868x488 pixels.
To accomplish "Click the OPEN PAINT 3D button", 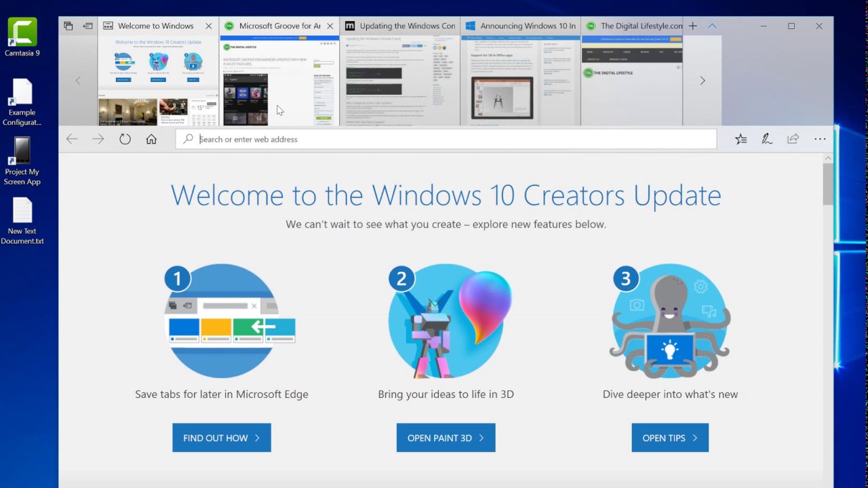I will pyautogui.click(x=446, y=438).
